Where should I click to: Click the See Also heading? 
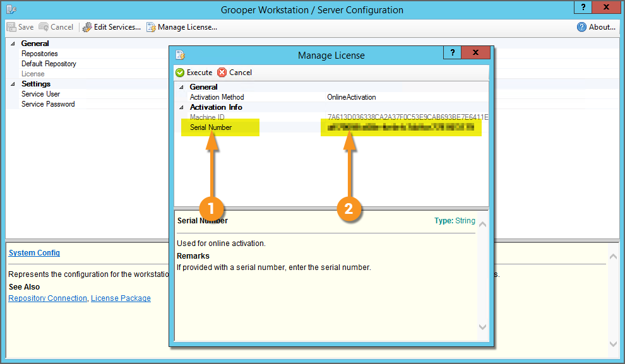(25, 287)
